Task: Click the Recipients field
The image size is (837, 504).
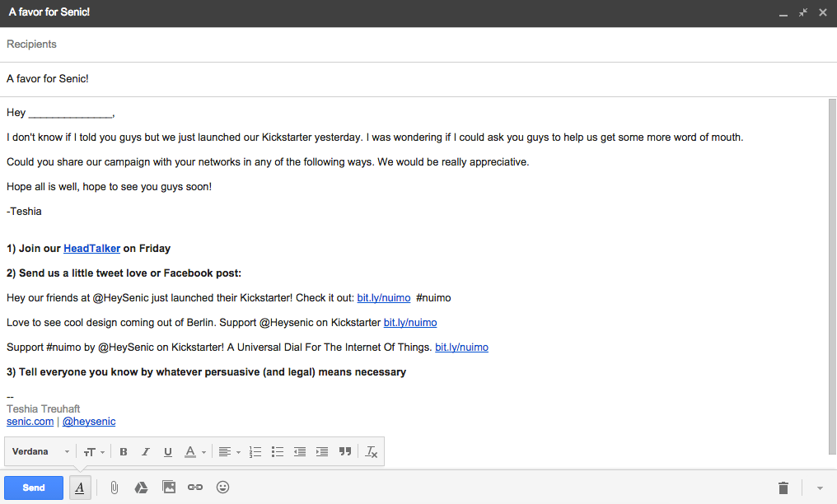Action: [418, 44]
